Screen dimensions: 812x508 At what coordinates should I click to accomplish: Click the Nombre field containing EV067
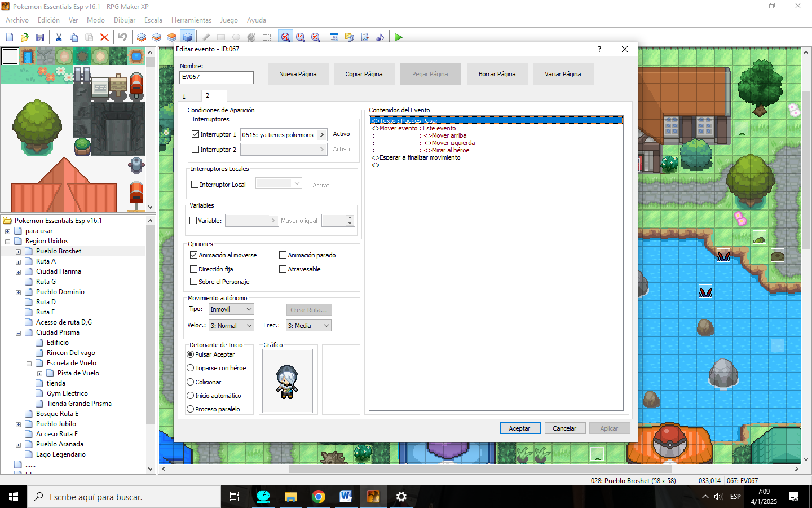click(x=217, y=77)
